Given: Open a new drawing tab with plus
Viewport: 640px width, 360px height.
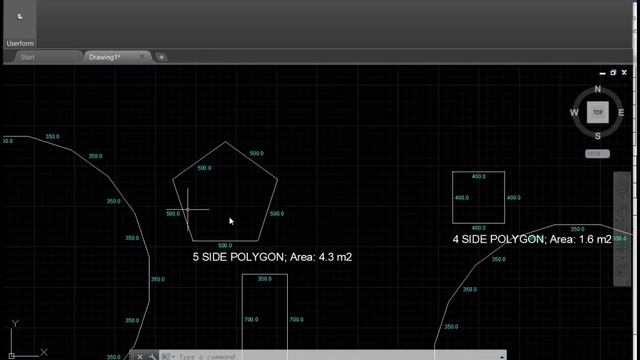Looking at the screenshot, I should coord(161,57).
